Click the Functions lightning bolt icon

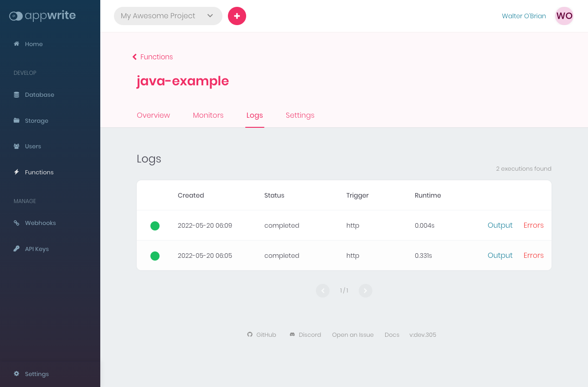tap(17, 172)
